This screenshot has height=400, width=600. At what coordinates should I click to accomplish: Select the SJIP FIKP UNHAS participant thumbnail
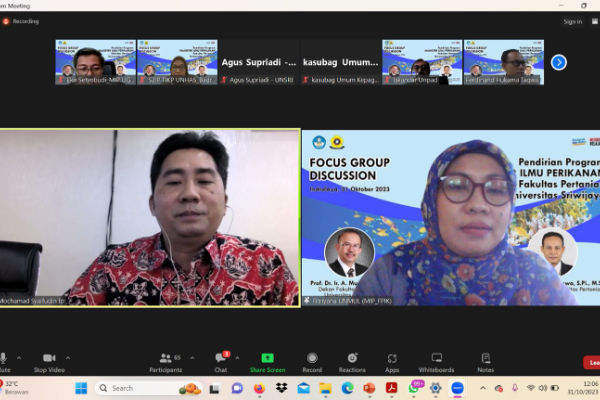[x=177, y=62]
